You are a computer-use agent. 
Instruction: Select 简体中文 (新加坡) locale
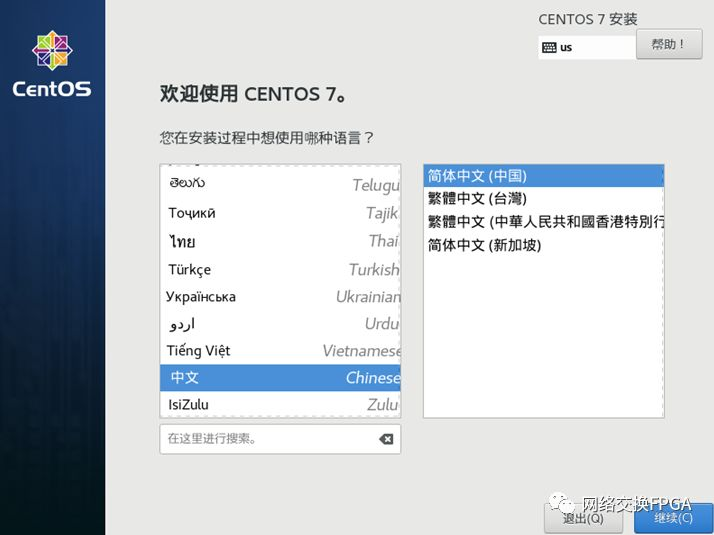pos(544,245)
